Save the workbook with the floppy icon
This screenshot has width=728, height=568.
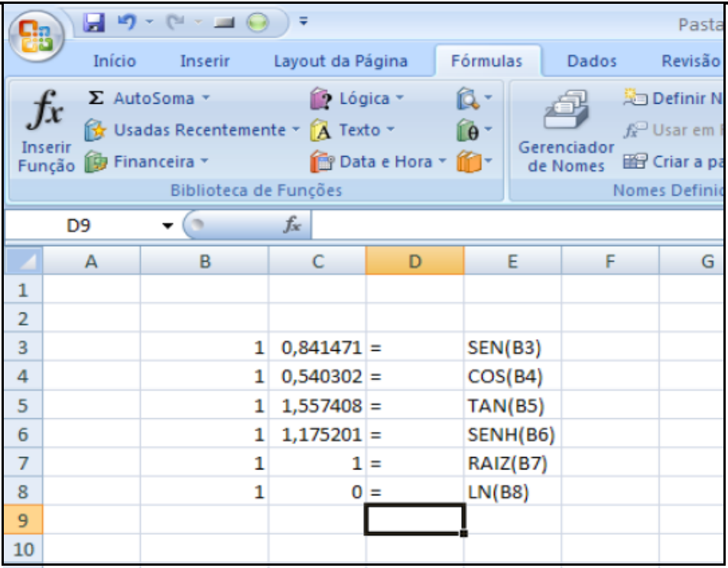pos(95,23)
